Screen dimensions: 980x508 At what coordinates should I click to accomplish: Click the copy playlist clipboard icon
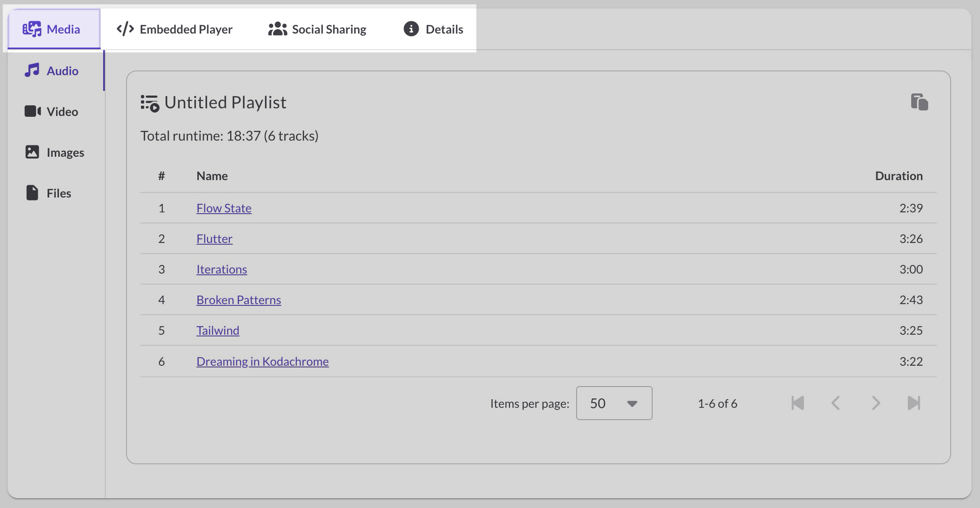pos(919,102)
